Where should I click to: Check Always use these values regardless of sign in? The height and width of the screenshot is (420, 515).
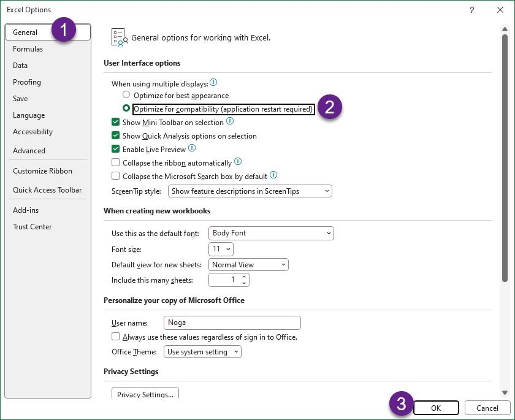tap(115, 337)
